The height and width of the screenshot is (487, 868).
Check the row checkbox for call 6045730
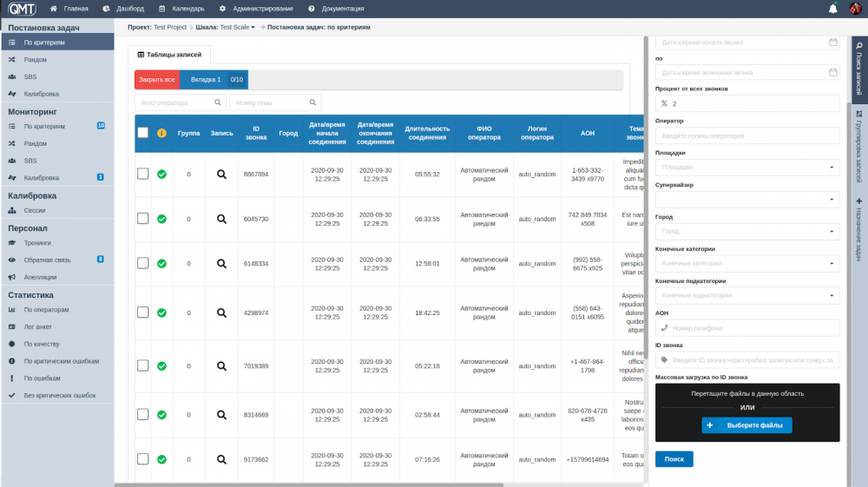(143, 219)
